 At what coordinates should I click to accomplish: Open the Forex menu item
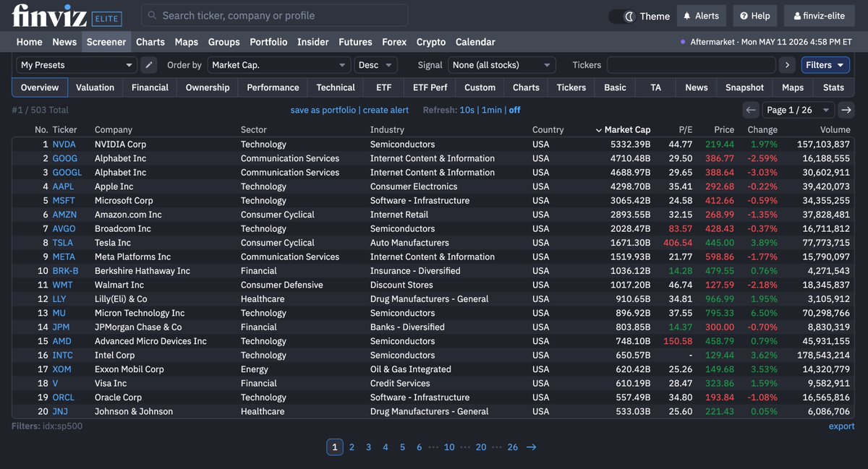394,42
